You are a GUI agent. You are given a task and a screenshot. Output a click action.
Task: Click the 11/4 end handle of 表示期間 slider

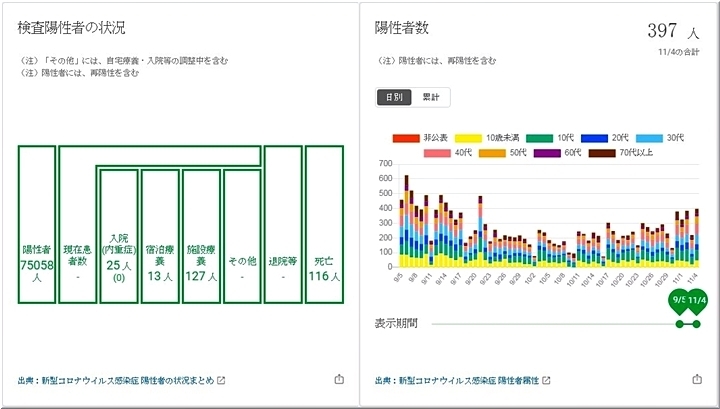[697, 323]
